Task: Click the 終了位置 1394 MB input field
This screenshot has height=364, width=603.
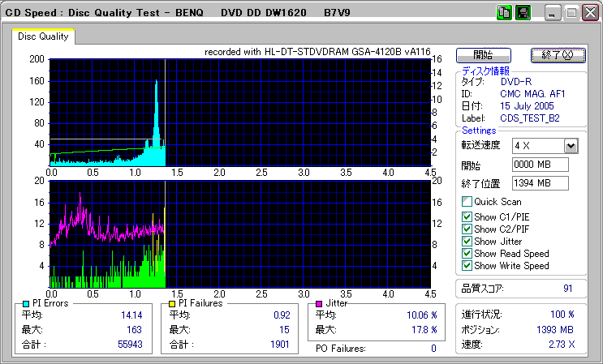Action: (x=541, y=183)
